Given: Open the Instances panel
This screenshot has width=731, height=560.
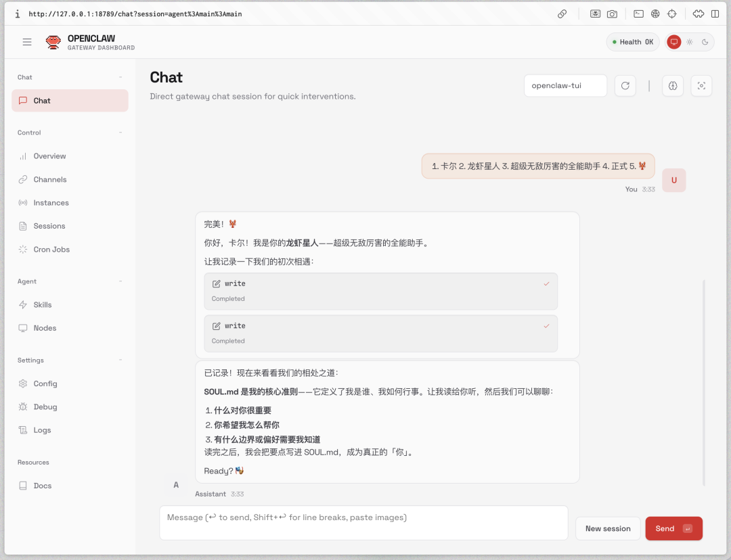Looking at the screenshot, I should pyautogui.click(x=51, y=202).
